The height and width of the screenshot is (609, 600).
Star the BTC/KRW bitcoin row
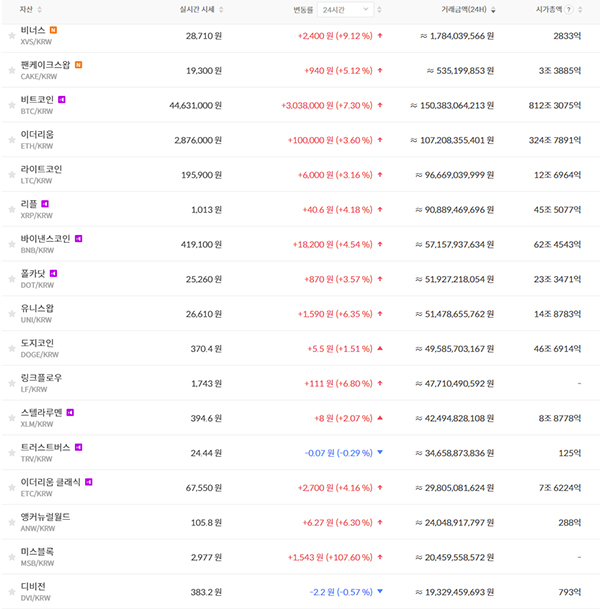point(12,105)
